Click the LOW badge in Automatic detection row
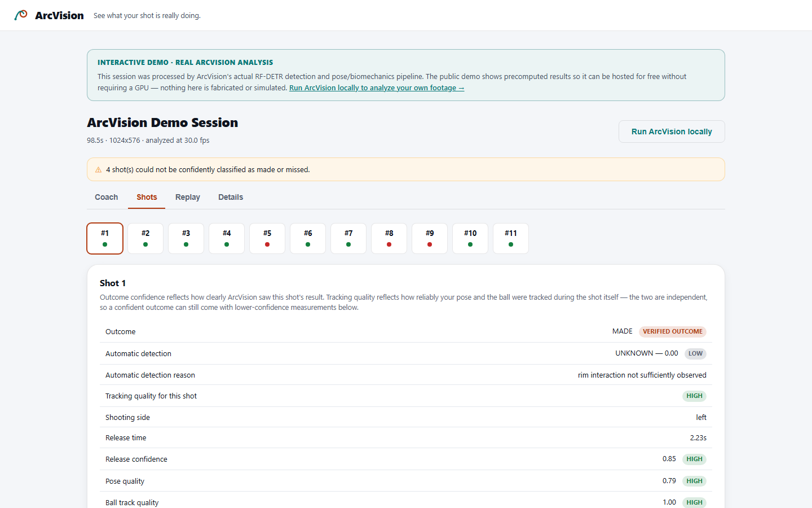Screen dimensions: 812x508 695,354
